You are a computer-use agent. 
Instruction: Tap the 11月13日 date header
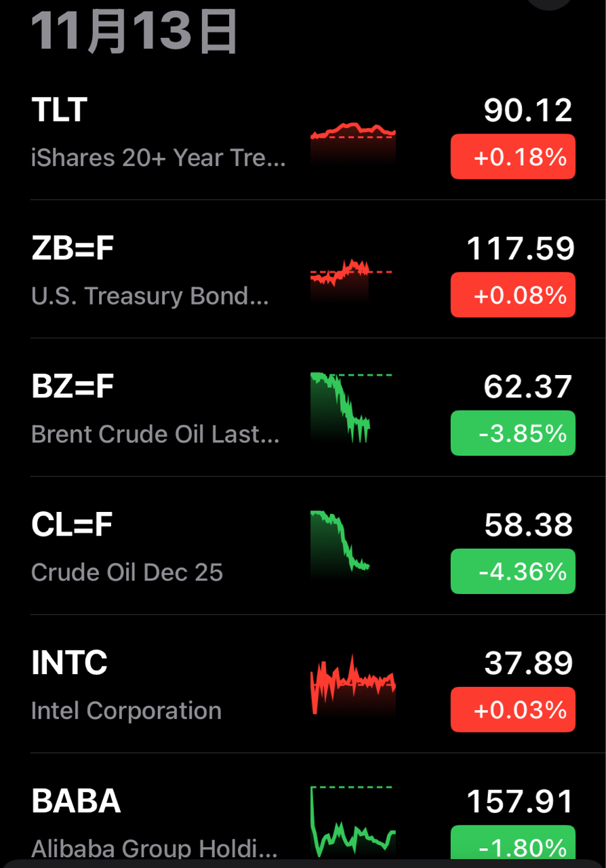[134, 32]
